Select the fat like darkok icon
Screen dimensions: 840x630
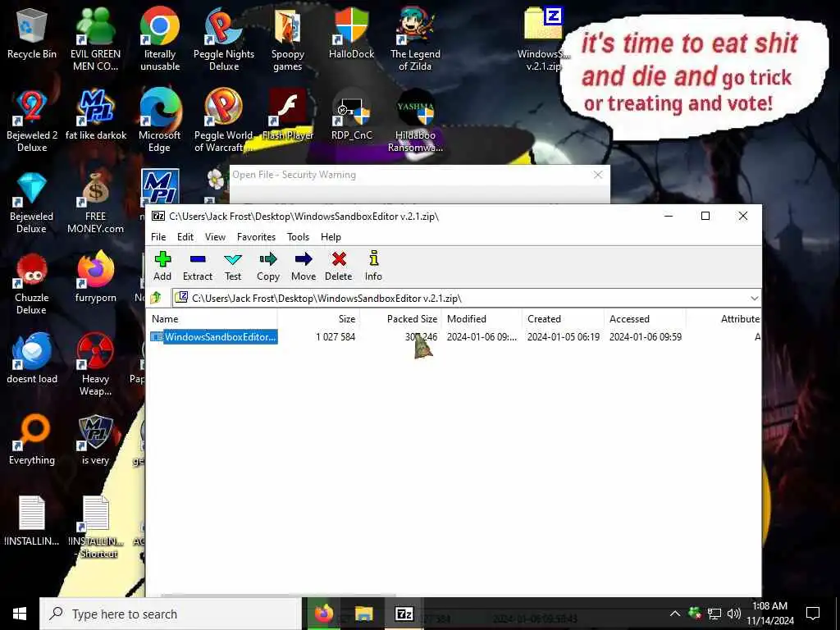point(95,115)
